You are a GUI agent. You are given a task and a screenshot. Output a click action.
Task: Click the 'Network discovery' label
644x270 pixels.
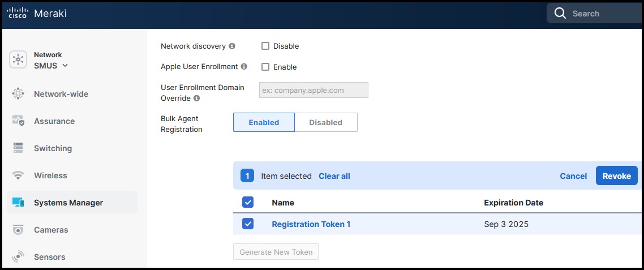pyautogui.click(x=193, y=46)
